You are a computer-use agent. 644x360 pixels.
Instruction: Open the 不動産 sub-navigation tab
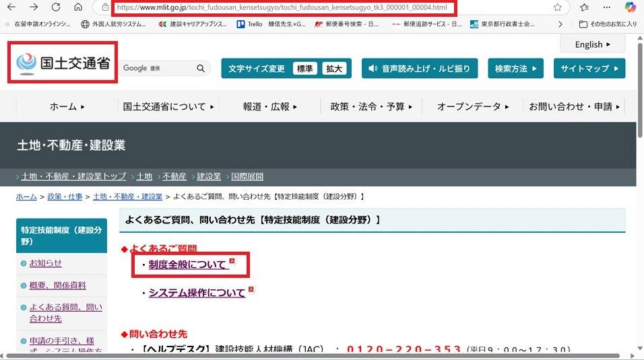coord(174,176)
